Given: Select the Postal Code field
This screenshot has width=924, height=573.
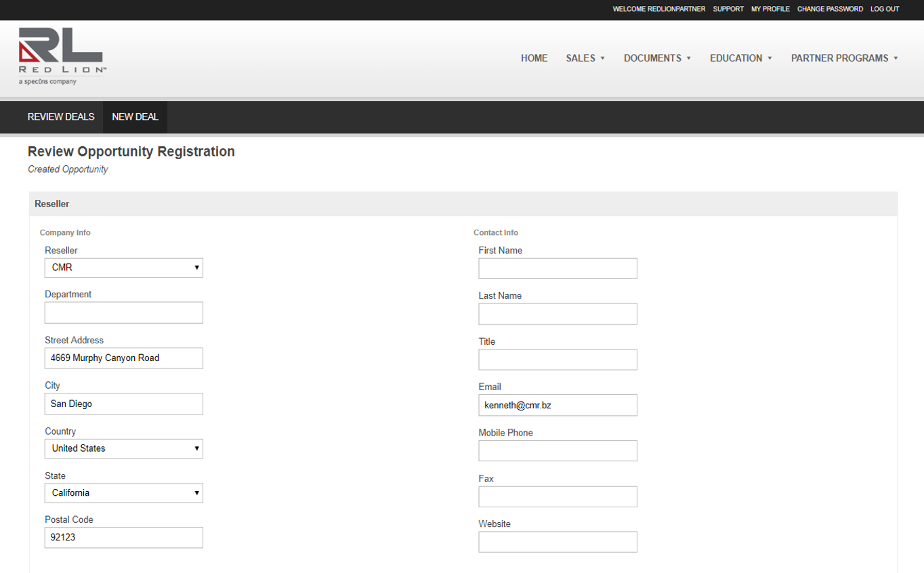Looking at the screenshot, I should pos(123,538).
